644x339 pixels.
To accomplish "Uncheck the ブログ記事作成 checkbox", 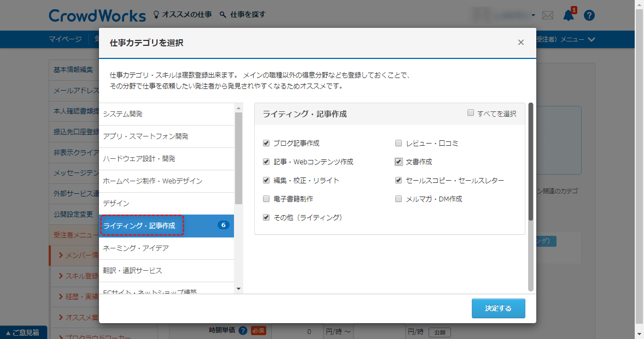I will [x=266, y=144].
